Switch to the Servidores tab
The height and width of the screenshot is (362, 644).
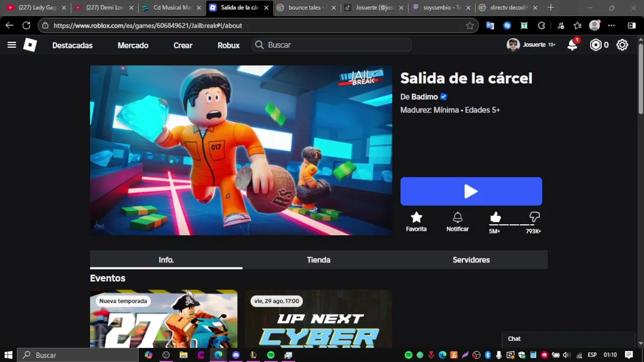(x=471, y=260)
